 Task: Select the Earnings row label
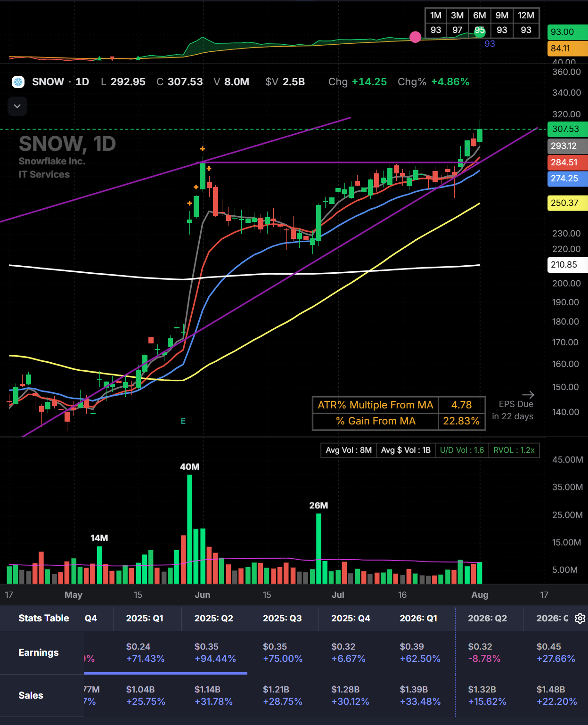coord(39,652)
